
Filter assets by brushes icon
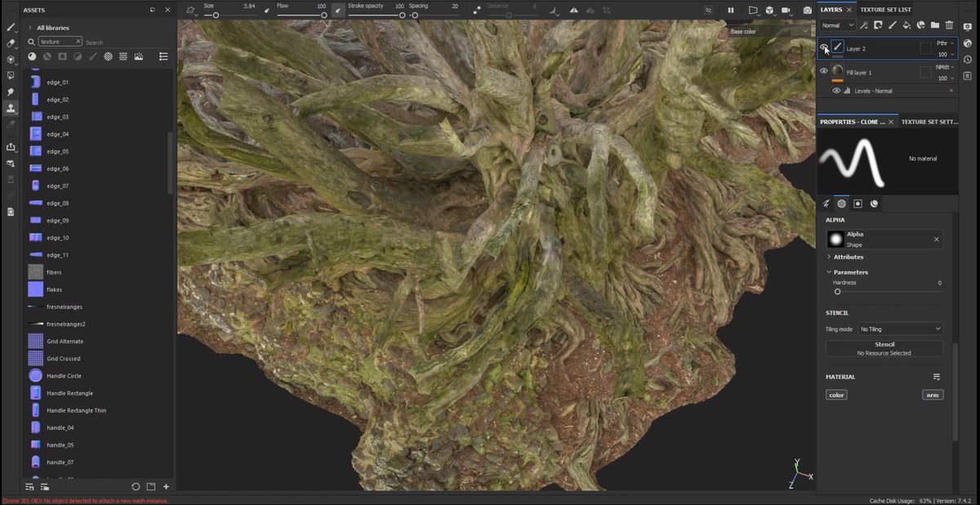93,56
